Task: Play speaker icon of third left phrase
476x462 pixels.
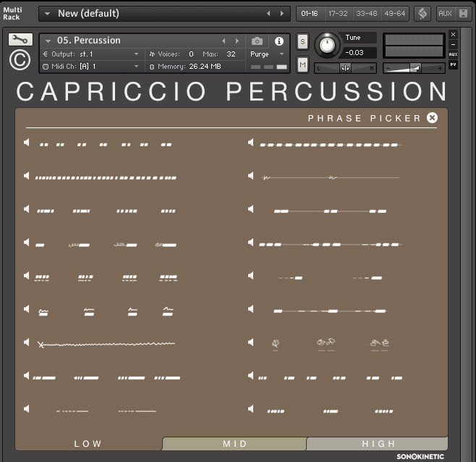Action: tap(27, 209)
